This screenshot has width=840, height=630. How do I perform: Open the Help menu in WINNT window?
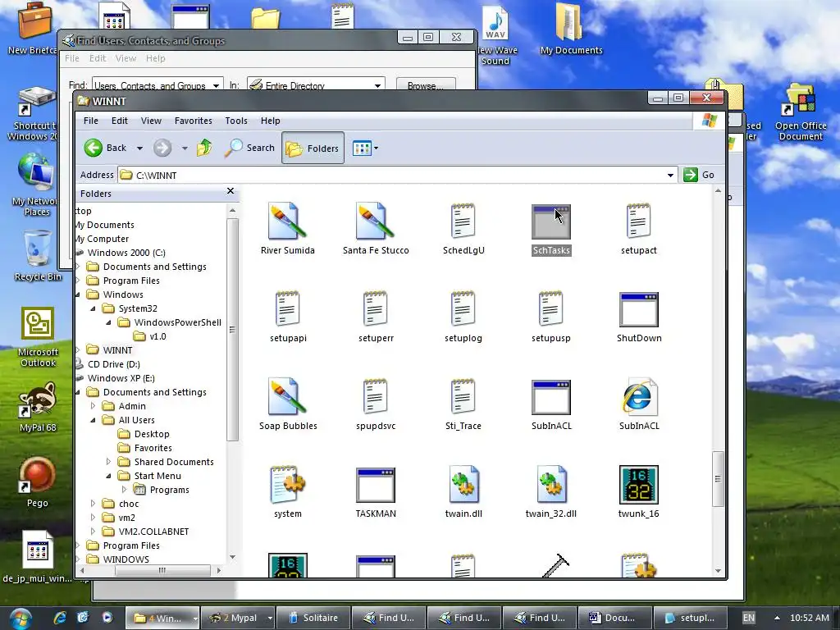[271, 121]
